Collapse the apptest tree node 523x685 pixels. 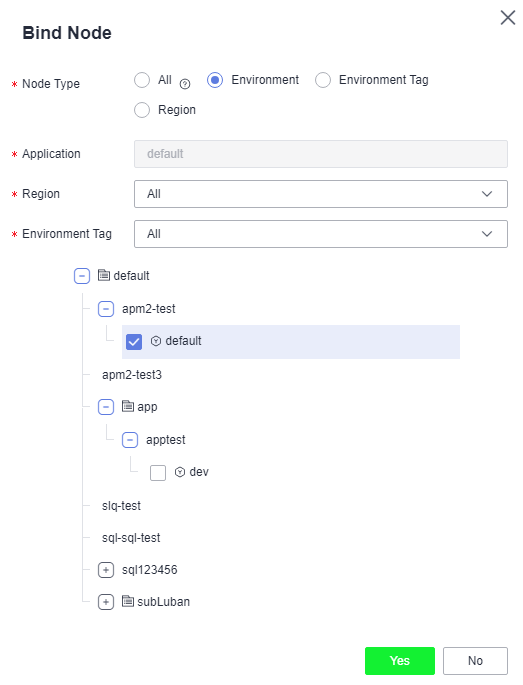click(x=130, y=440)
